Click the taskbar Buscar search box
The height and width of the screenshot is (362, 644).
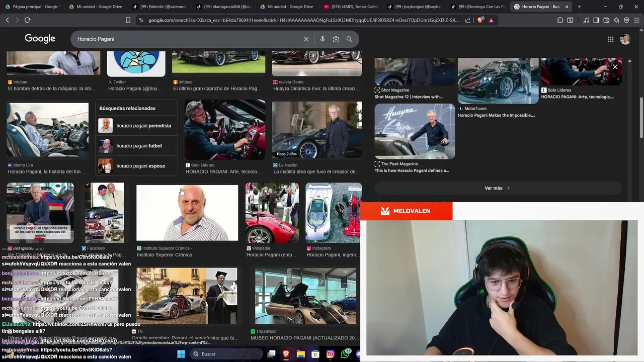225,354
